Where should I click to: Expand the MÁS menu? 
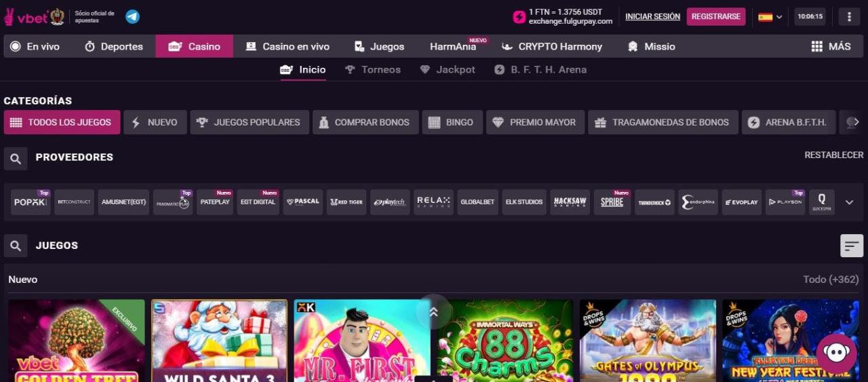[831, 46]
